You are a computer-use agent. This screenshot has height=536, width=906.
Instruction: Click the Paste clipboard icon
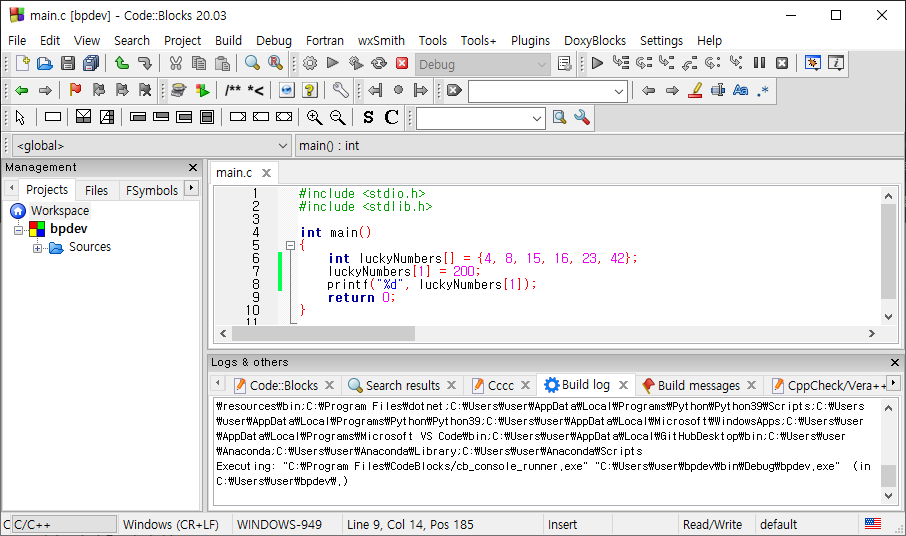(x=222, y=63)
